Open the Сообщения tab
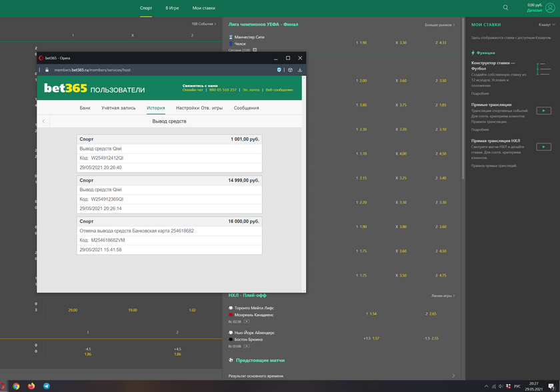560x392 pixels. [x=247, y=108]
